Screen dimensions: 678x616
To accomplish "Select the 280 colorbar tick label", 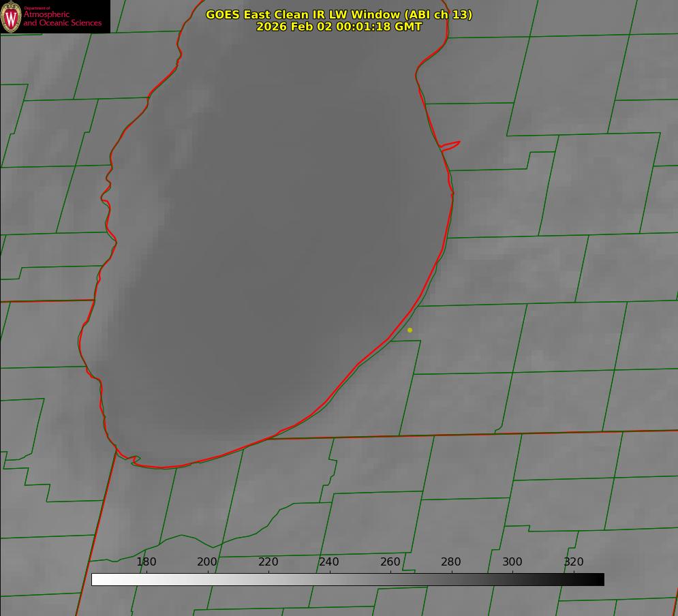I will pos(451,561).
